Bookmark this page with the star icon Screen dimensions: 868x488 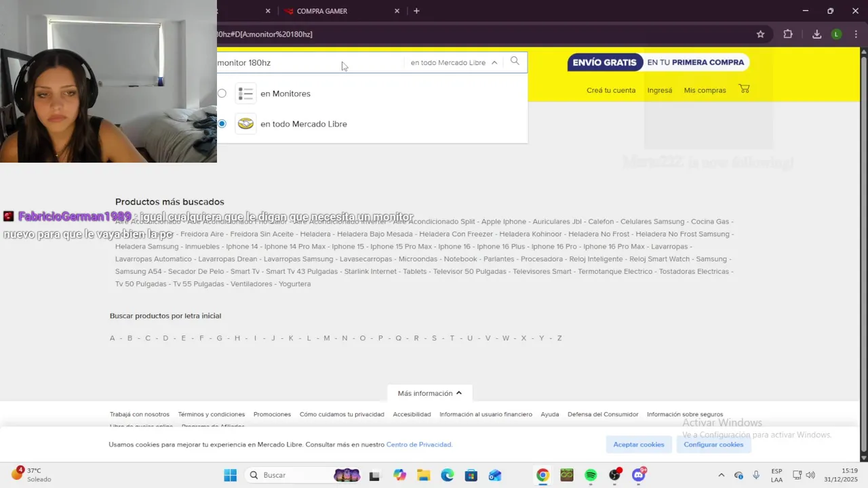[760, 34]
